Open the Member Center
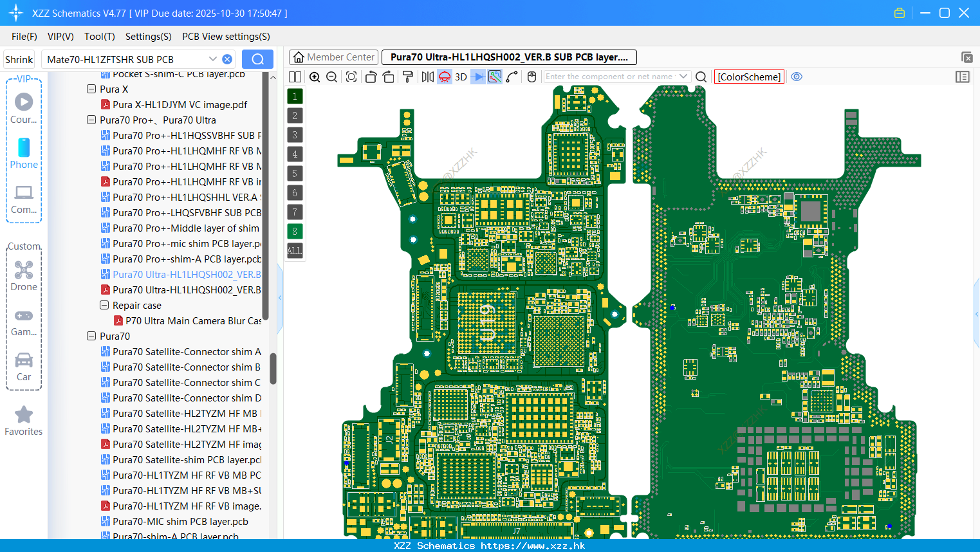The height and width of the screenshot is (552, 980). 333,57
